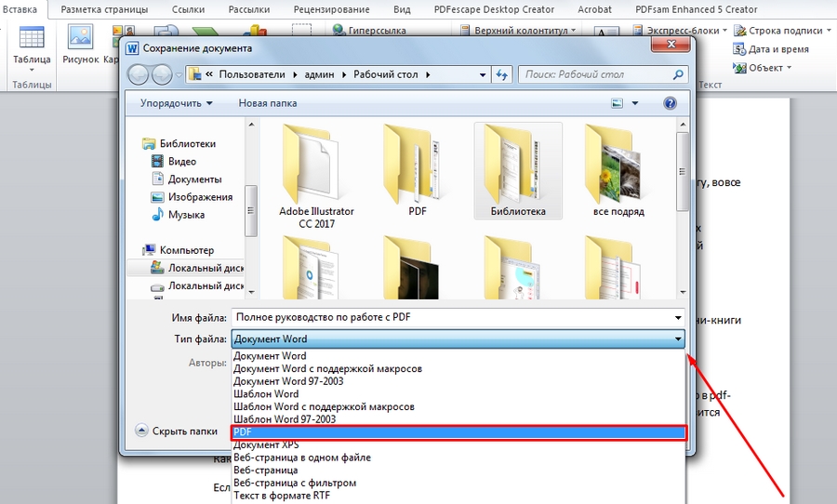The width and height of the screenshot is (837, 504).
Task: Click the help question mark icon
Action: coord(670,103)
